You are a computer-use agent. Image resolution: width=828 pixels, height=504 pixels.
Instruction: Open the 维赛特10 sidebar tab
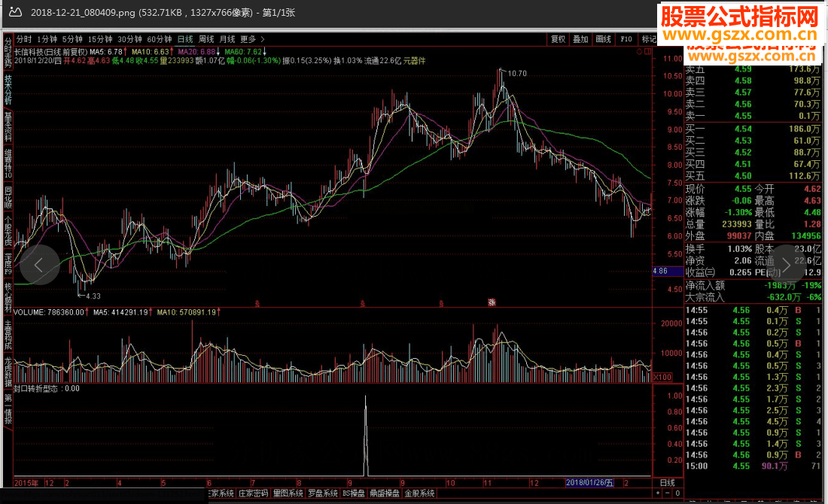[x=8, y=163]
